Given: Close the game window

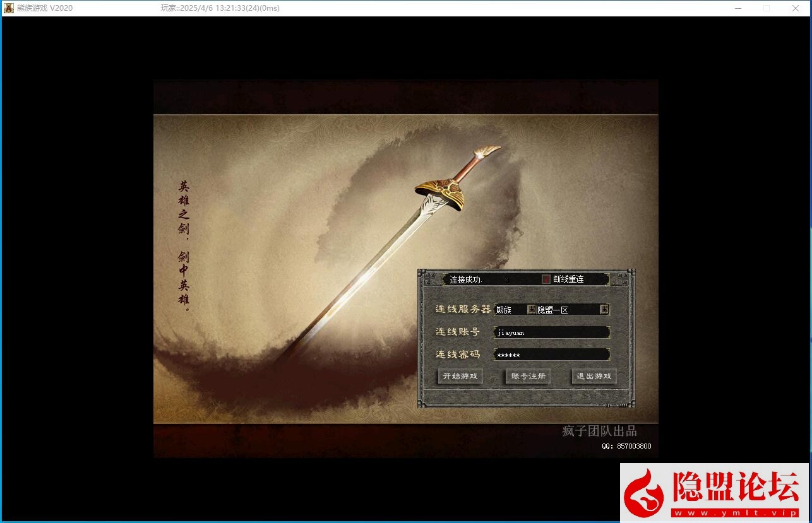Looking at the screenshot, I should [795, 8].
